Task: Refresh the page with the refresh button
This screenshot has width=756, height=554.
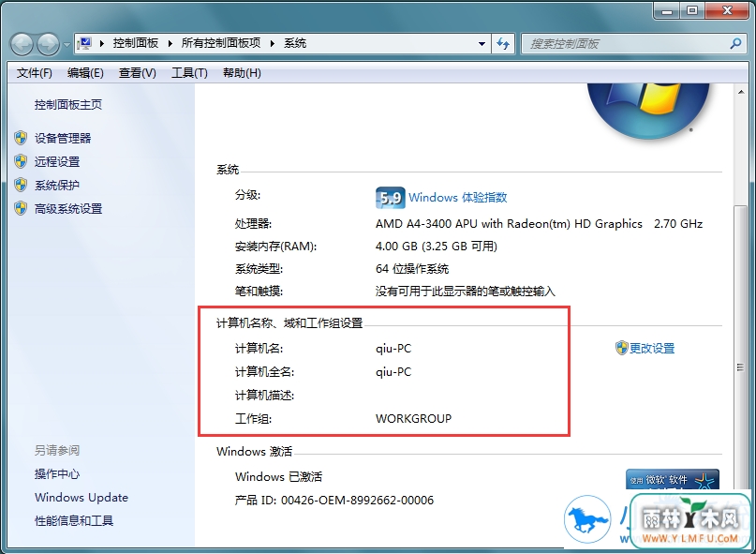Action: pos(503,44)
